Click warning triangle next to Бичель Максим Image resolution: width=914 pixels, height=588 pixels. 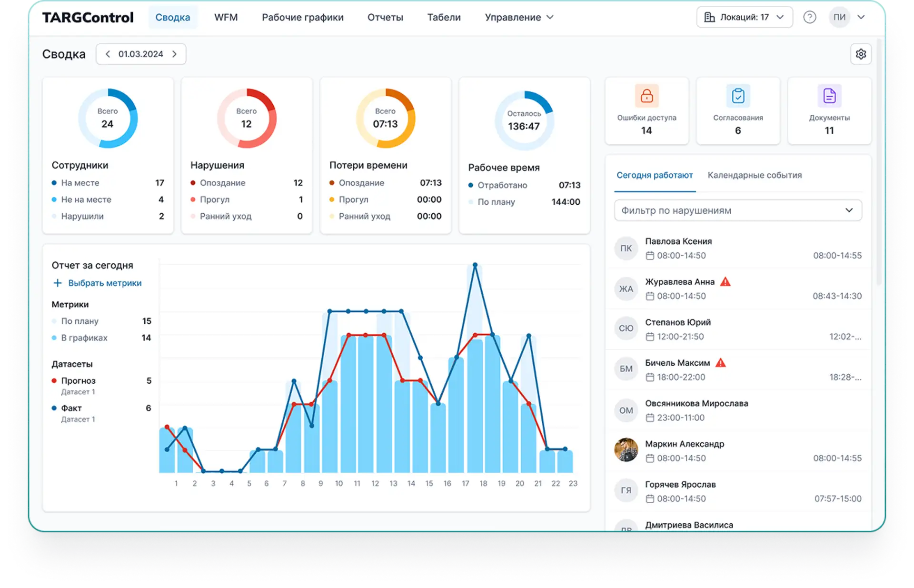pyautogui.click(x=721, y=363)
